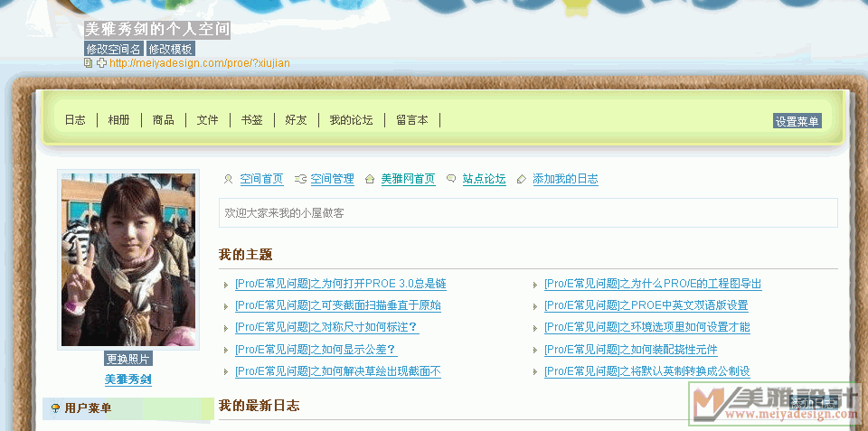The width and height of the screenshot is (868, 431).
Task: Click the 欢迎大家来我的小屋做客 text box
Action: (528, 212)
